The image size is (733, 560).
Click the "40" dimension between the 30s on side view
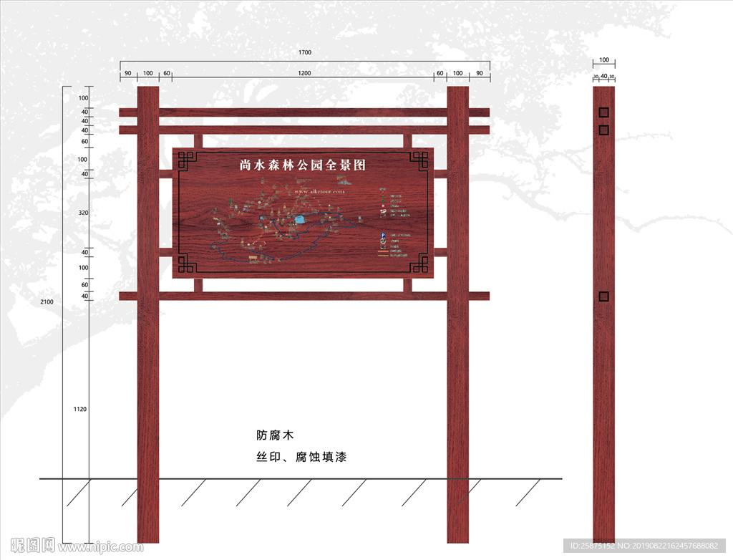pos(604,76)
